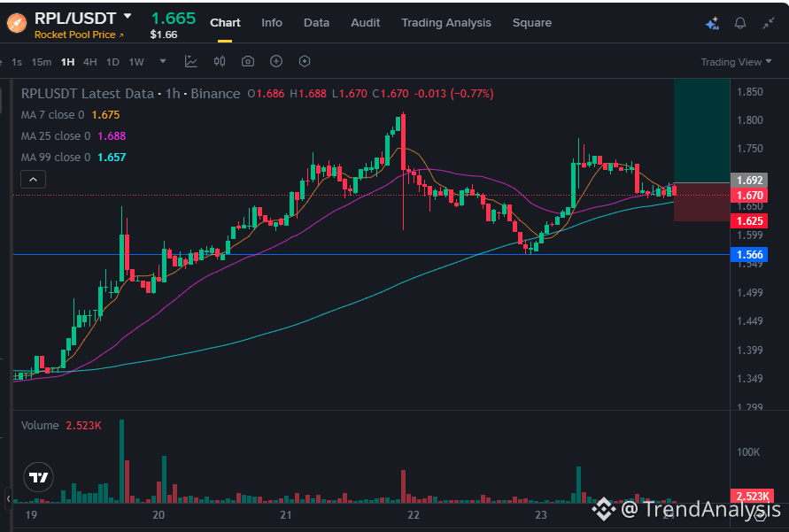The height and width of the screenshot is (532, 789).
Task: Switch to the 1D timeframe
Action: tap(112, 62)
